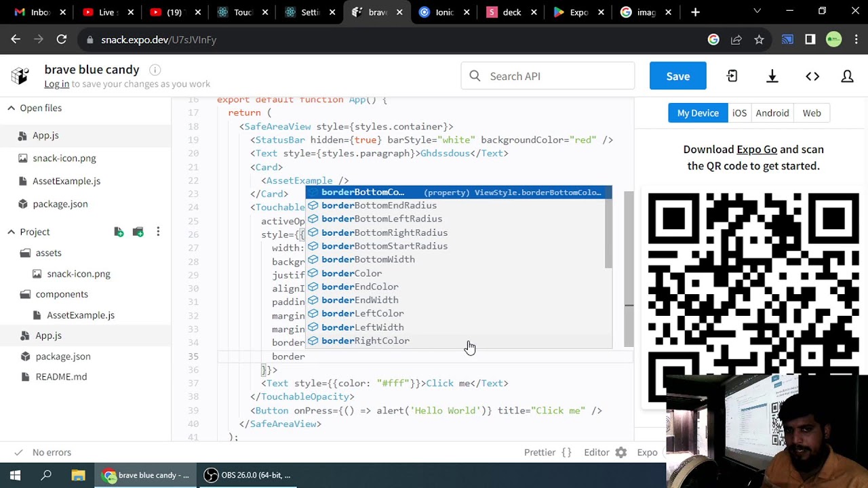This screenshot has width=868, height=488.
Task: Click the run on device icon
Action: [732, 76]
